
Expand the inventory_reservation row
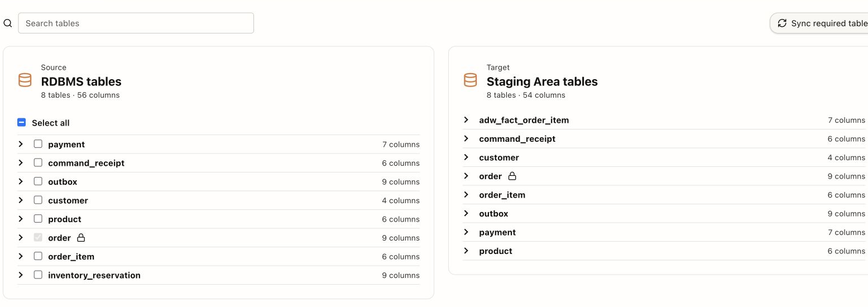(x=21, y=275)
